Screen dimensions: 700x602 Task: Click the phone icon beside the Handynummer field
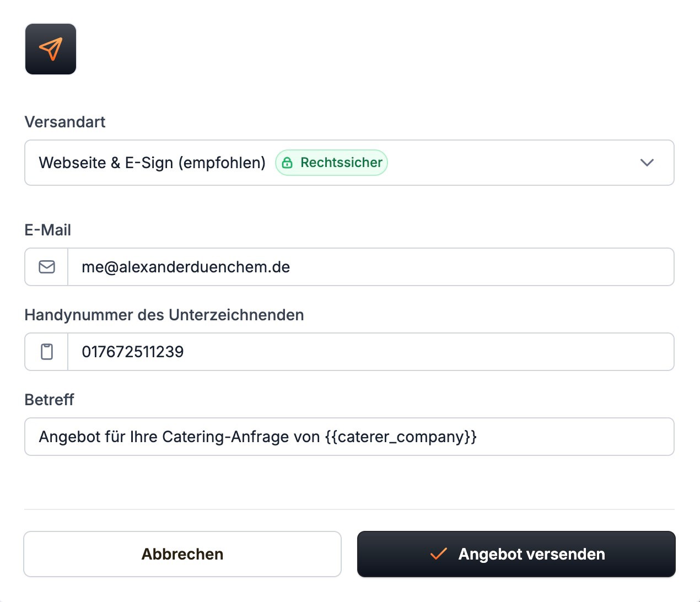coord(47,352)
